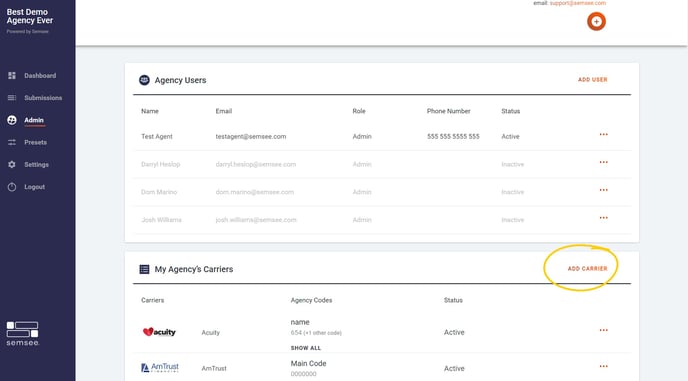
Task: Click phone number 555 555 5555 555
Action: (x=453, y=137)
